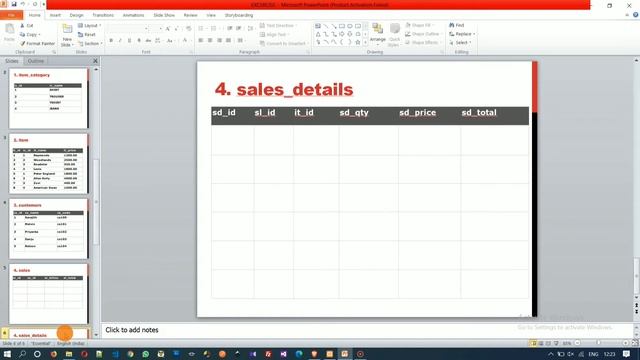
Task: Switch to Outline pane tab
Action: pyautogui.click(x=36, y=61)
